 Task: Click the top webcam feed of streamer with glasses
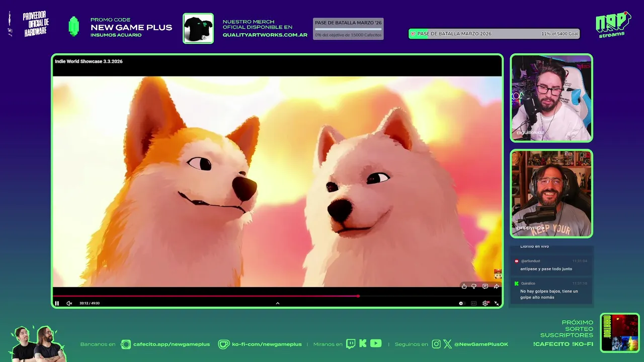(551, 98)
